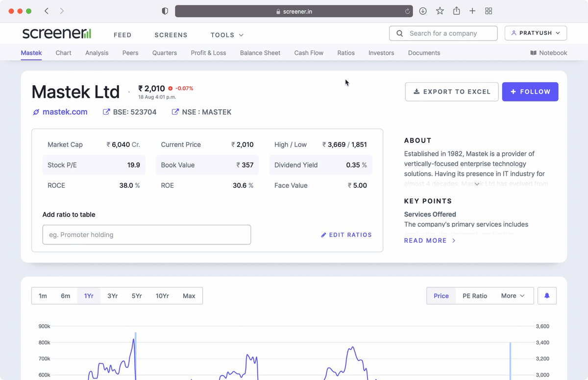Viewport: 588px width, 380px height.
Task: Open the Pratyush account dropdown
Action: click(x=536, y=33)
